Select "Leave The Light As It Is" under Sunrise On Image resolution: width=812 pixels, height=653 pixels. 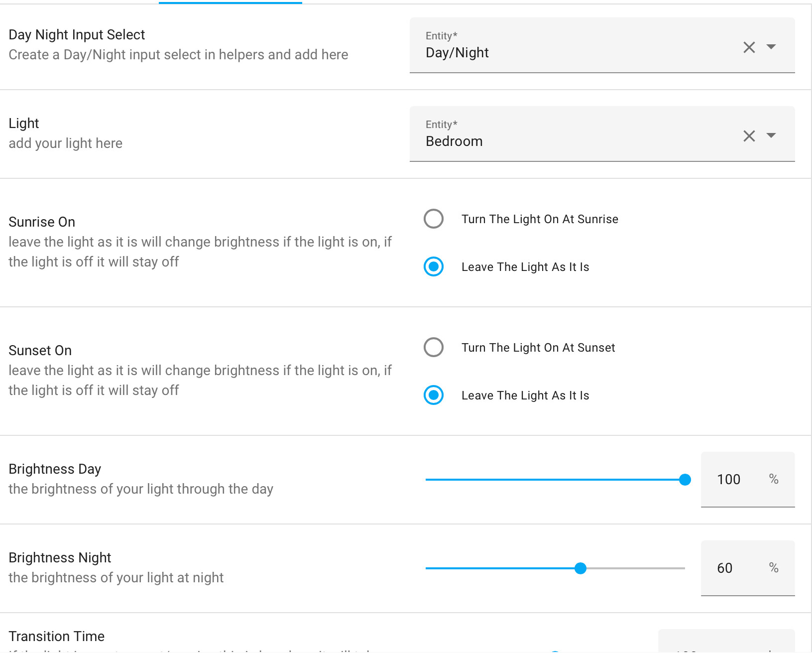(434, 267)
